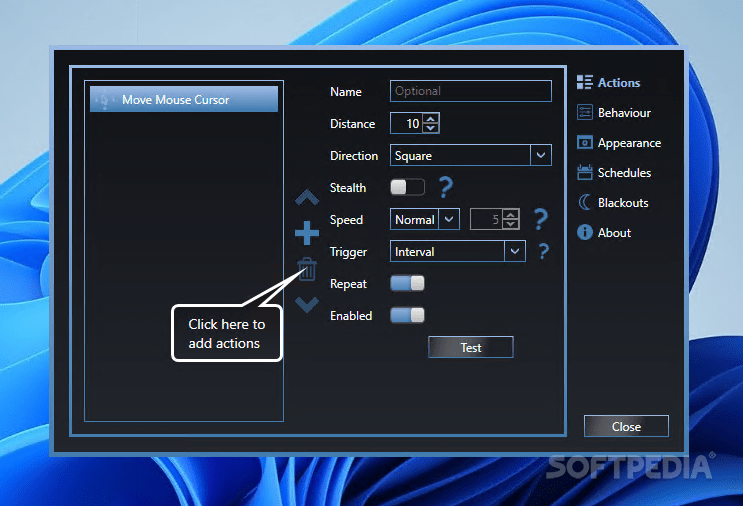The image size is (743, 506).
Task: Click the speed number field showing 5
Action: 486,219
